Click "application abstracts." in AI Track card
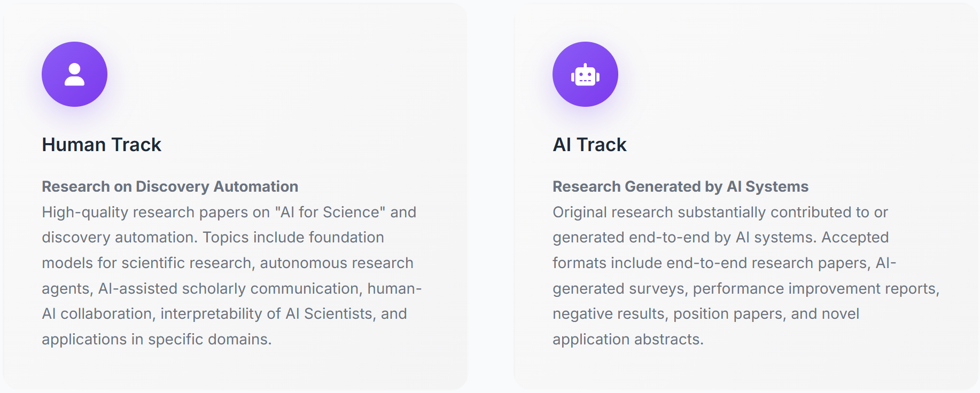Image resolution: width=980 pixels, height=393 pixels. pyautogui.click(x=628, y=339)
